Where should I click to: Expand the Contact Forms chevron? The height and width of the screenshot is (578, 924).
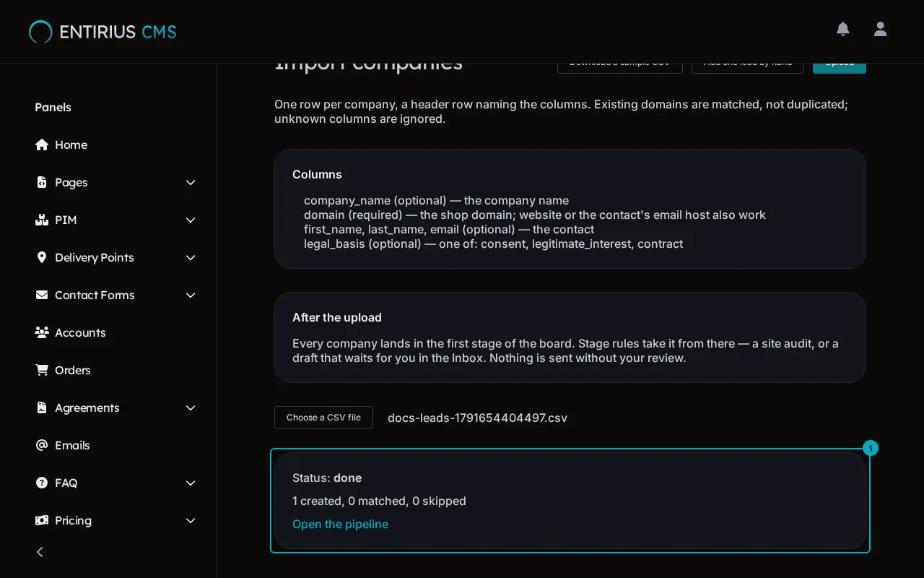tap(191, 295)
